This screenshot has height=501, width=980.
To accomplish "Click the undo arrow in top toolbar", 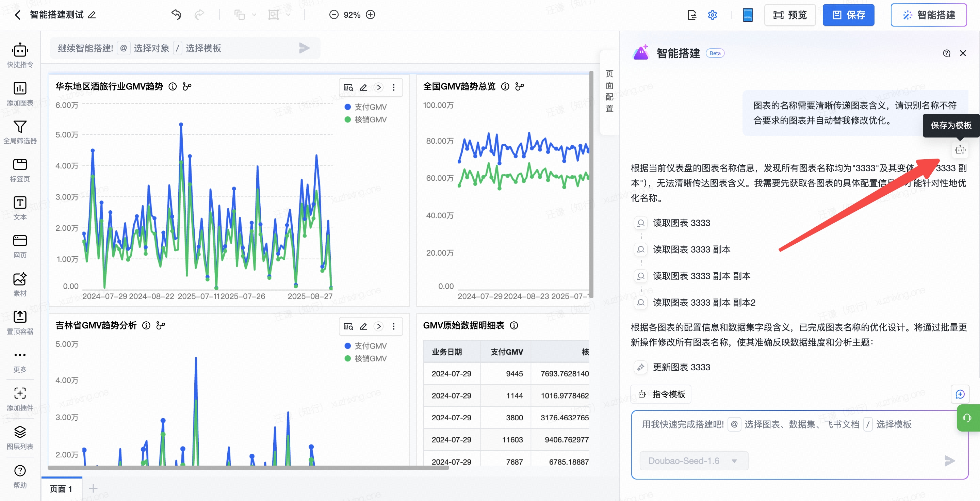I will click(x=176, y=15).
